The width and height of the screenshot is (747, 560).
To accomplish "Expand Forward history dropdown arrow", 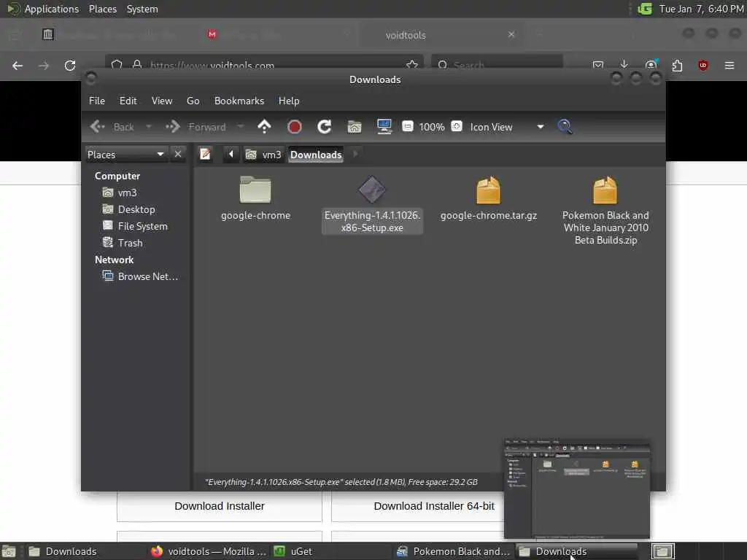I will tap(241, 127).
